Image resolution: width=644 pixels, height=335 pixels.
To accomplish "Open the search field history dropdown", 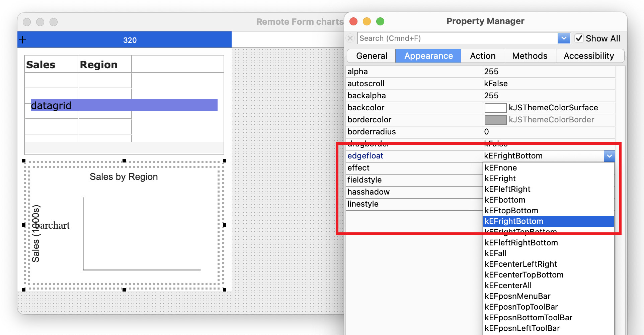I will tap(564, 38).
